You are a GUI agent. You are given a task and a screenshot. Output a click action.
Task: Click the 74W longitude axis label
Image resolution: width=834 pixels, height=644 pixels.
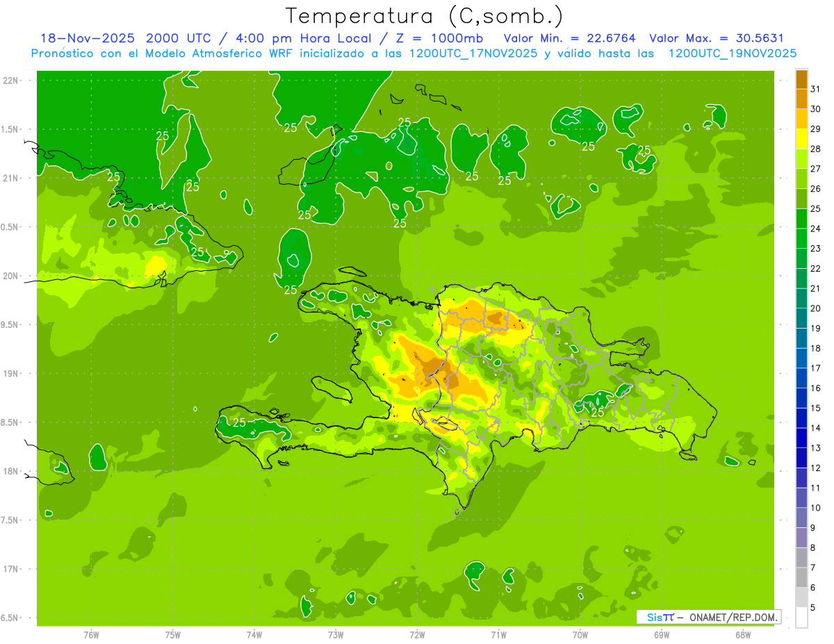[x=254, y=635]
